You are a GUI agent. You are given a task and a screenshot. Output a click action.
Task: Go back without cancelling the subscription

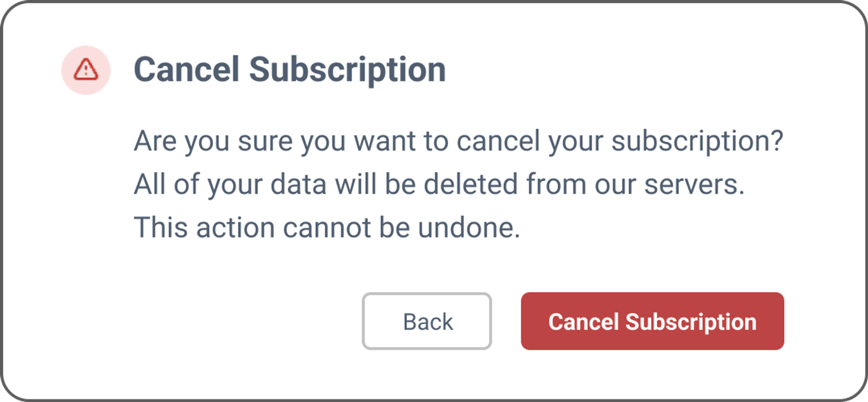tap(427, 321)
